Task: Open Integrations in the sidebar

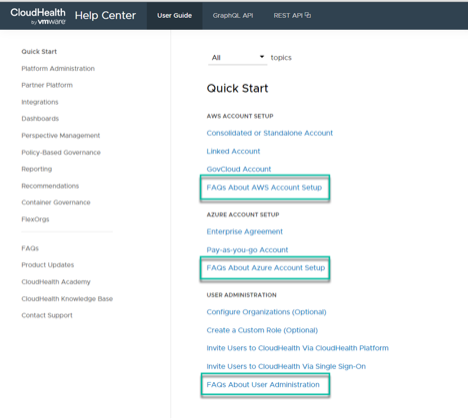Action: point(40,102)
